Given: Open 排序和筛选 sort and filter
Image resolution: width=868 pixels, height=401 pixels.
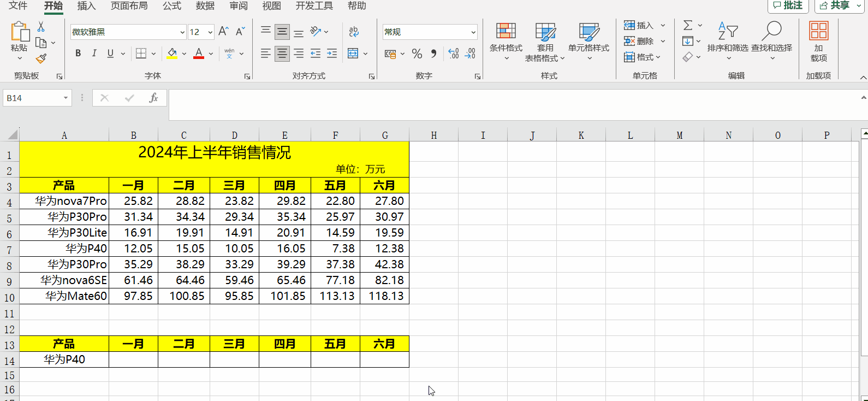Looking at the screenshot, I should pos(727,41).
